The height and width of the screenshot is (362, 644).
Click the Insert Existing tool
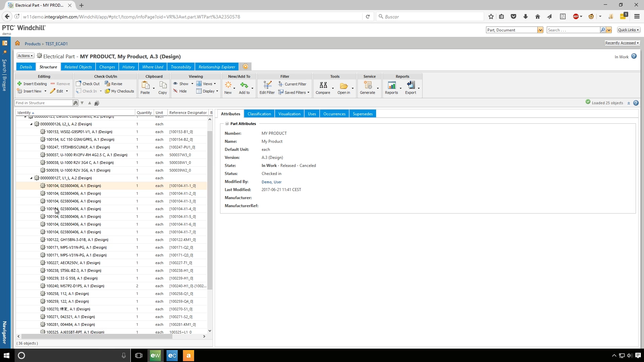point(32,84)
